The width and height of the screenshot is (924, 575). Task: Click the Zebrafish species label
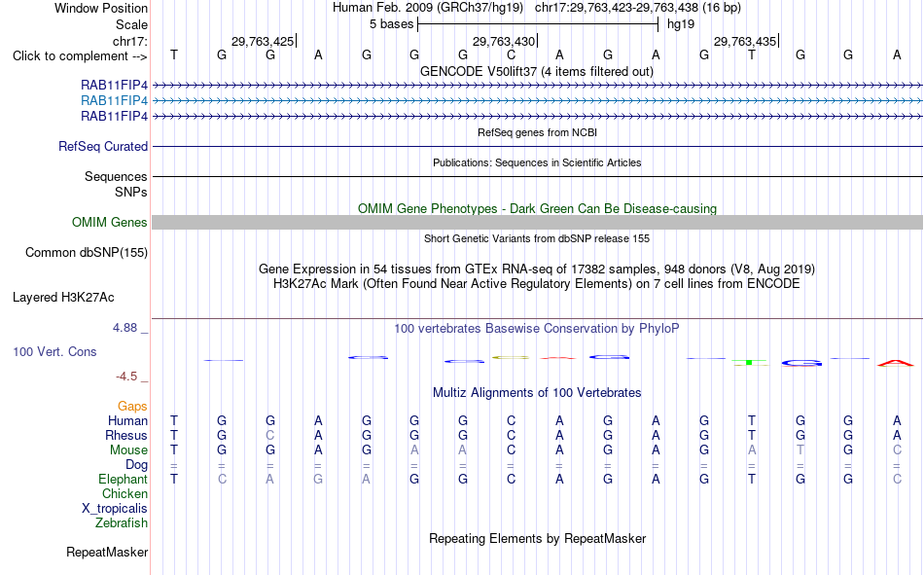click(122, 523)
